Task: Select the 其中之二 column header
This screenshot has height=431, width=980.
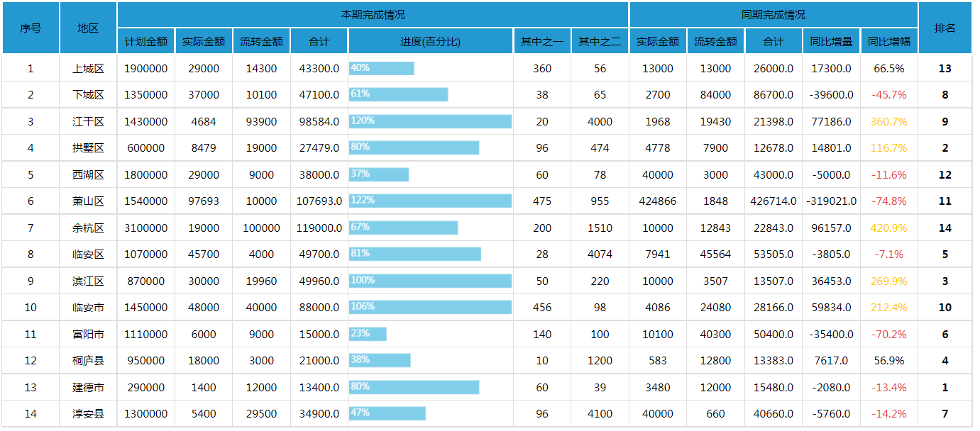Action: (x=600, y=42)
